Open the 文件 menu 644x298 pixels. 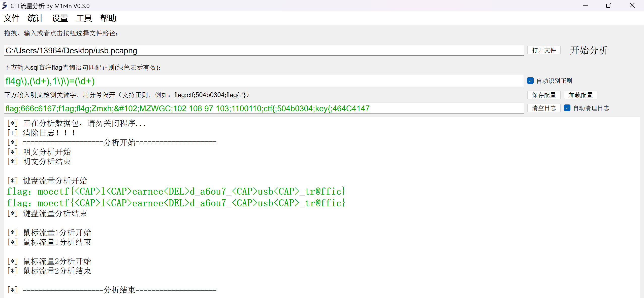(12, 18)
